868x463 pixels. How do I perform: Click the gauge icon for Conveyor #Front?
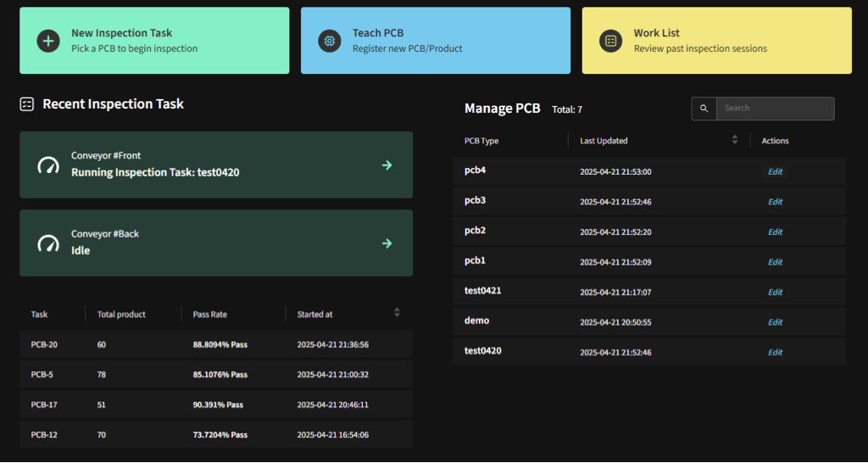(48, 165)
